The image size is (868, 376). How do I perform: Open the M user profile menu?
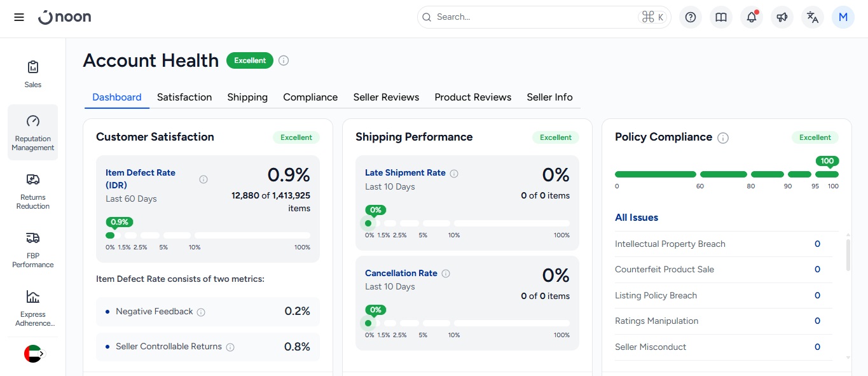843,17
